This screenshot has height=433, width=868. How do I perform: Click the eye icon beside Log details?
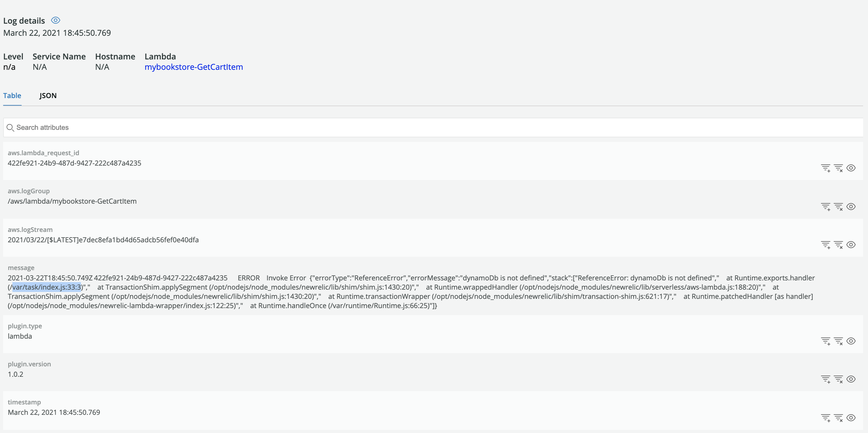pyautogui.click(x=56, y=20)
